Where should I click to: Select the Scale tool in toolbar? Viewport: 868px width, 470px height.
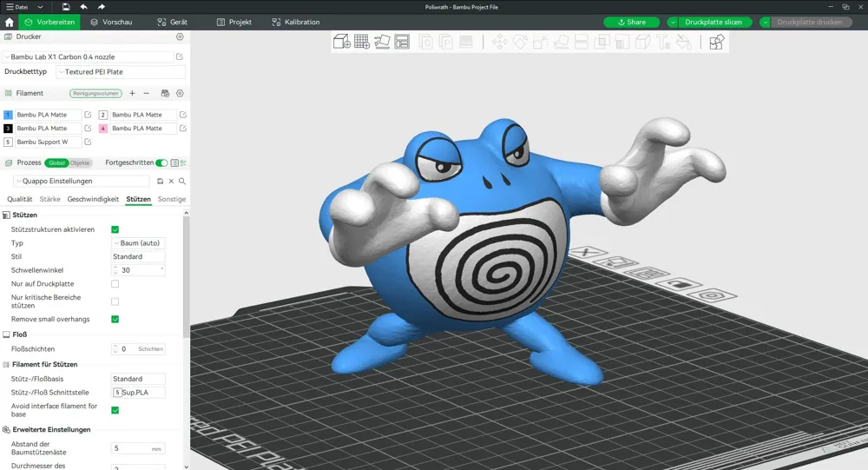click(x=540, y=42)
